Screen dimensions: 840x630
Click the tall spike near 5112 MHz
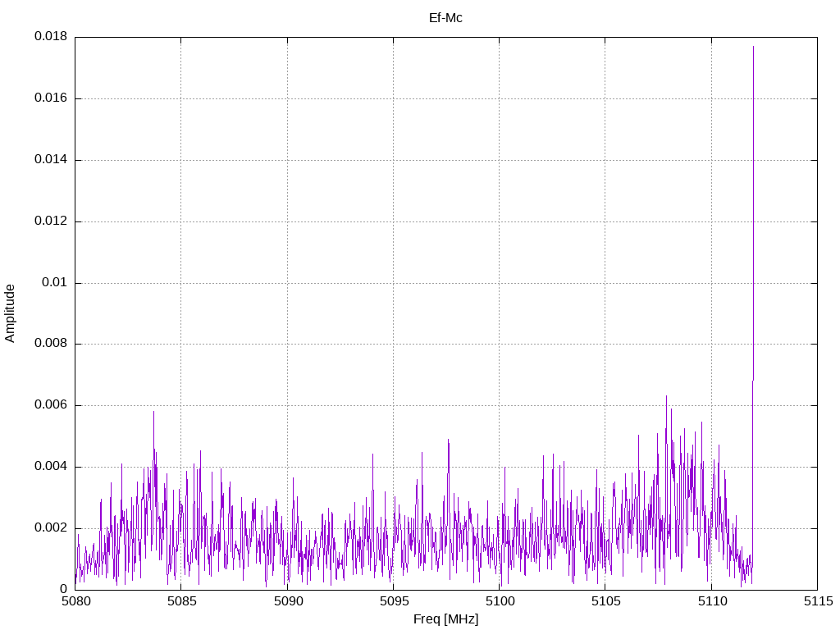coord(753,214)
